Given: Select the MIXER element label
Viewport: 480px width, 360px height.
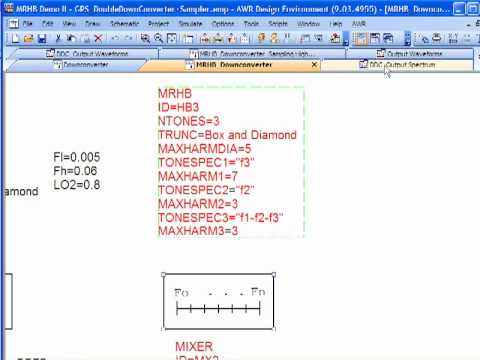Looking at the screenshot, I should click(194, 347).
